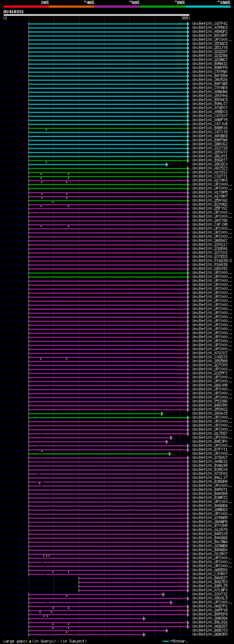Image resolution: width=234 pixels, height=644 pixels.
Task: Click the cyan arrowhead of the C6TF42 alignment
Action: pyautogui.click(x=188, y=24)
